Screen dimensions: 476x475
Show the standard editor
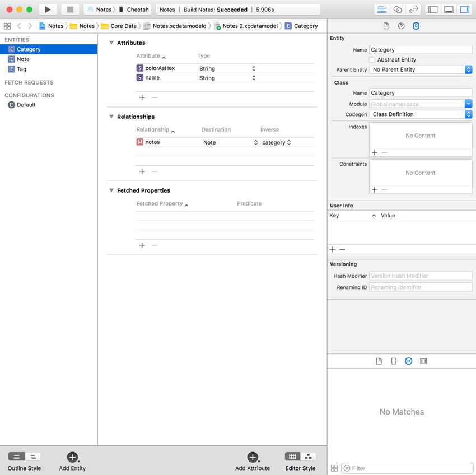point(381,10)
